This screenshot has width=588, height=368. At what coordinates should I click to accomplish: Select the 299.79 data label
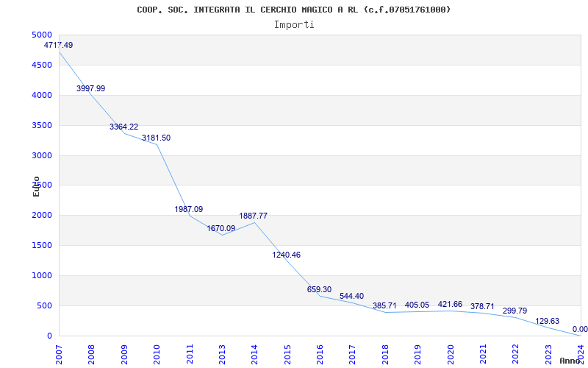tap(515, 311)
